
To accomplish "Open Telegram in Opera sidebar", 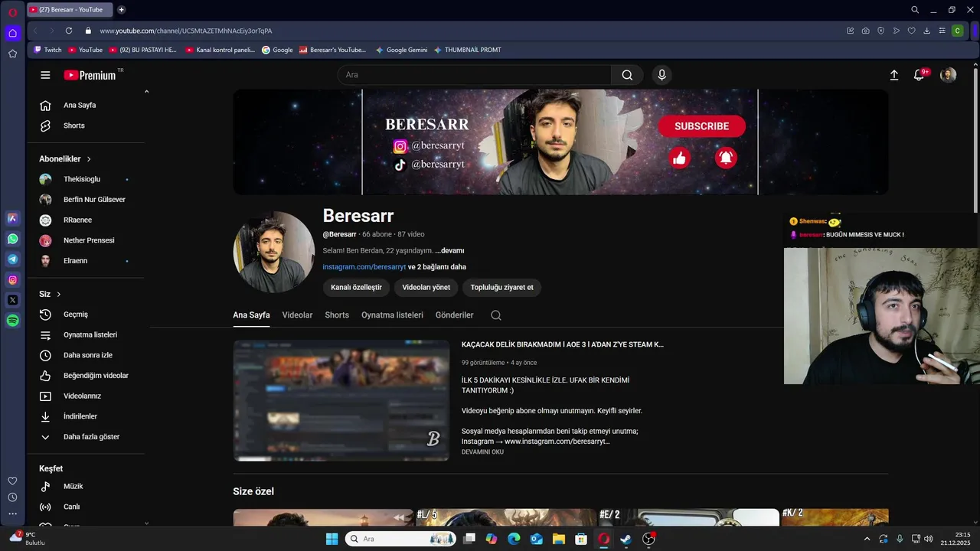I will pyautogui.click(x=12, y=259).
